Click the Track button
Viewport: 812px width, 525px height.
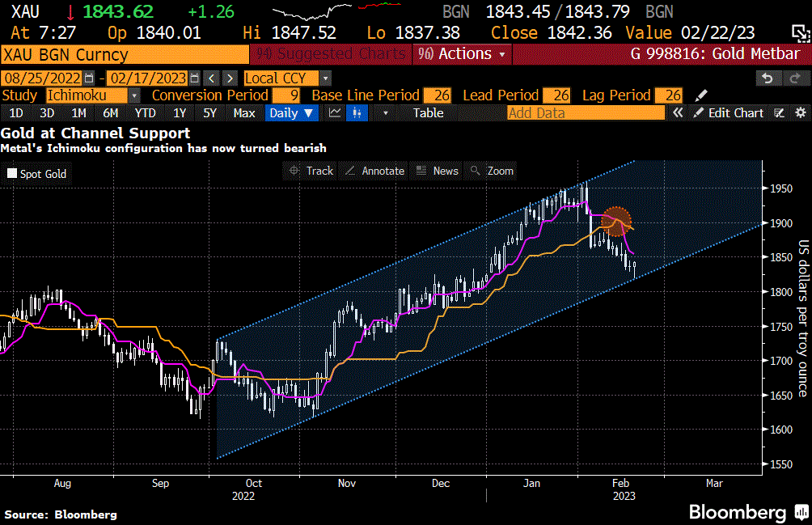point(311,171)
